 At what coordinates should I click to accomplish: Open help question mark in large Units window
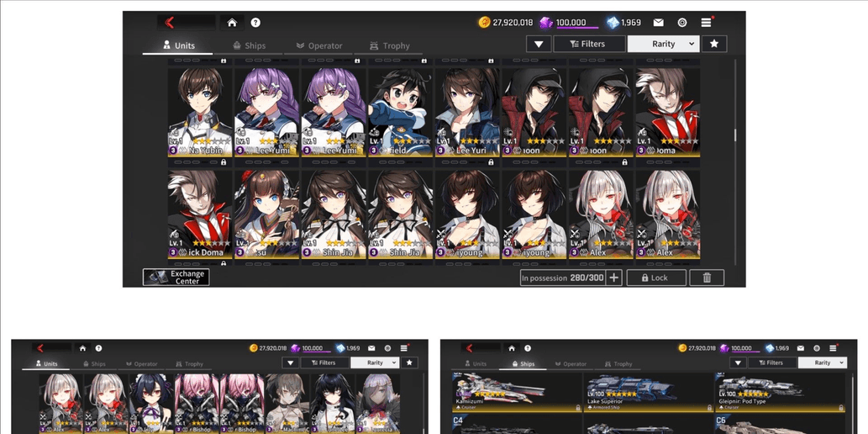click(255, 23)
